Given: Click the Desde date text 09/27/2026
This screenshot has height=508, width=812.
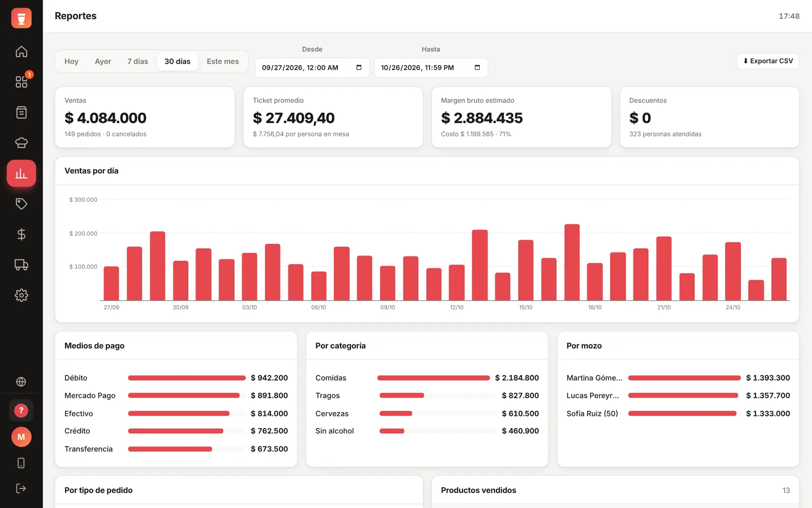Looking at the screenshot, I should tap(300, 68).
